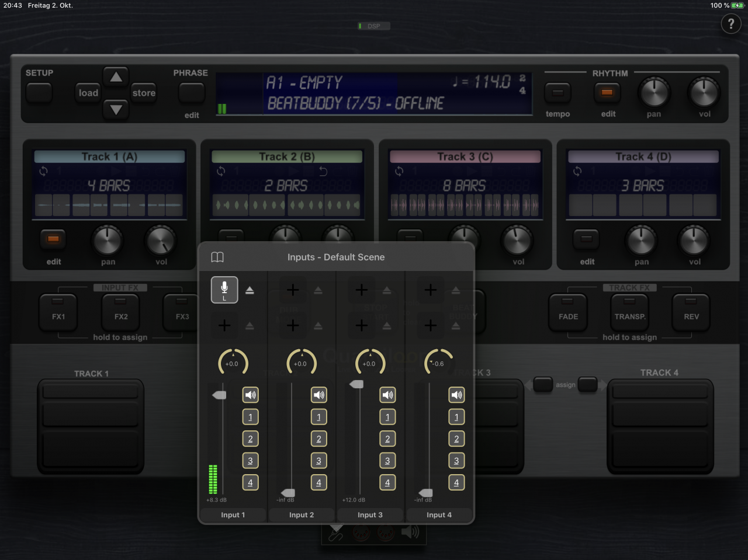Add a second source to Input 1
Screen dimensions: 748x560
(x=224, y=325)
